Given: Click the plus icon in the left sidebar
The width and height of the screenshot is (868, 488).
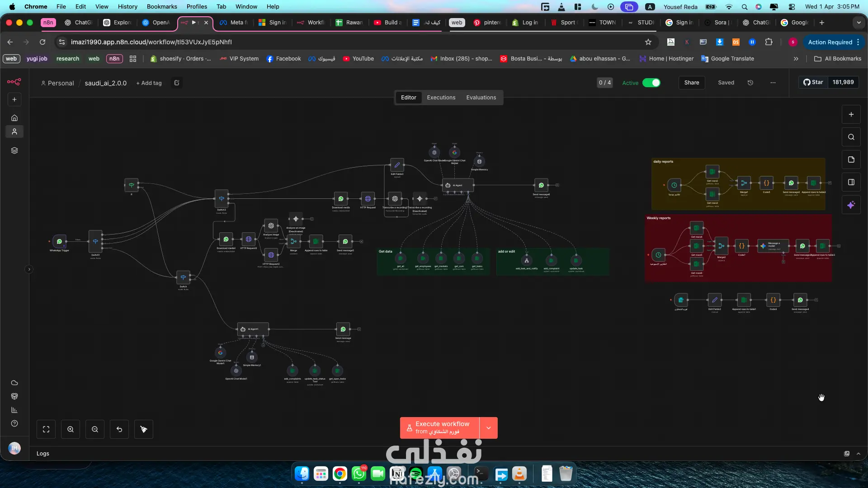Looking at the screenshot, I should point(14,99).
